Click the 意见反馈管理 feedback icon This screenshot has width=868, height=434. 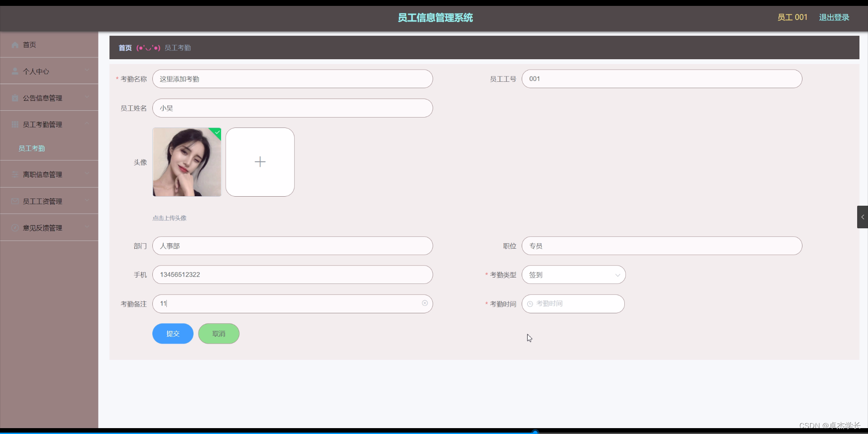click(14, 227)
